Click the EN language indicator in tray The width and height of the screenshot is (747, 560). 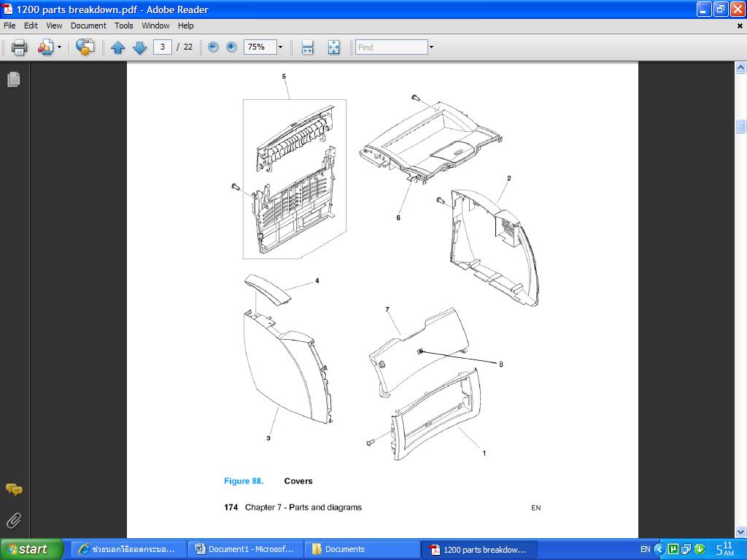[x=645, y=549]
